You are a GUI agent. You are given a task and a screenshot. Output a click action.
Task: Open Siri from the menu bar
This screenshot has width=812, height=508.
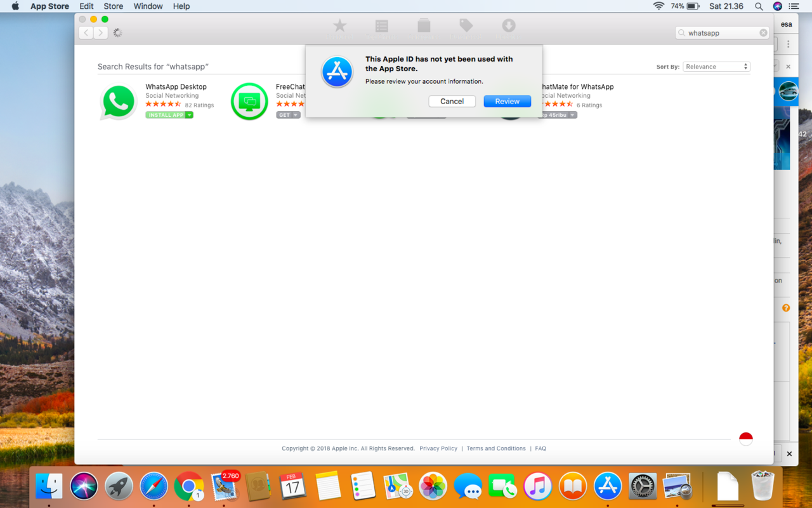(778, 6)
